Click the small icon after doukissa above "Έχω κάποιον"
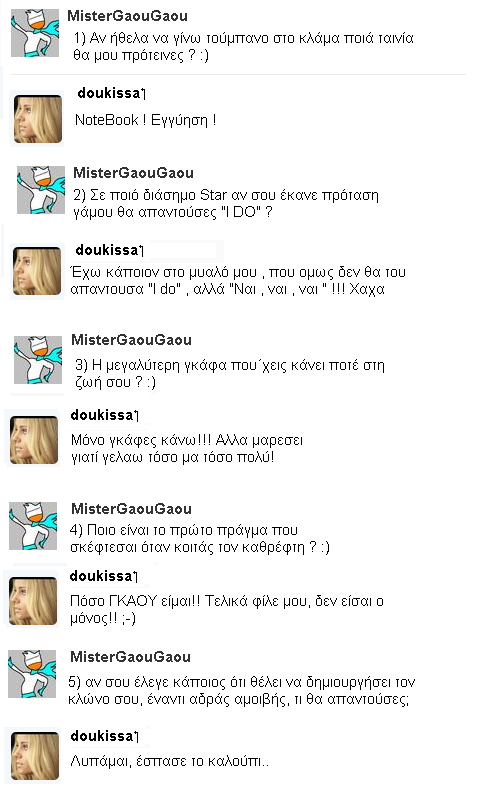This screenshot has width=484, height=794. (141, 251)
